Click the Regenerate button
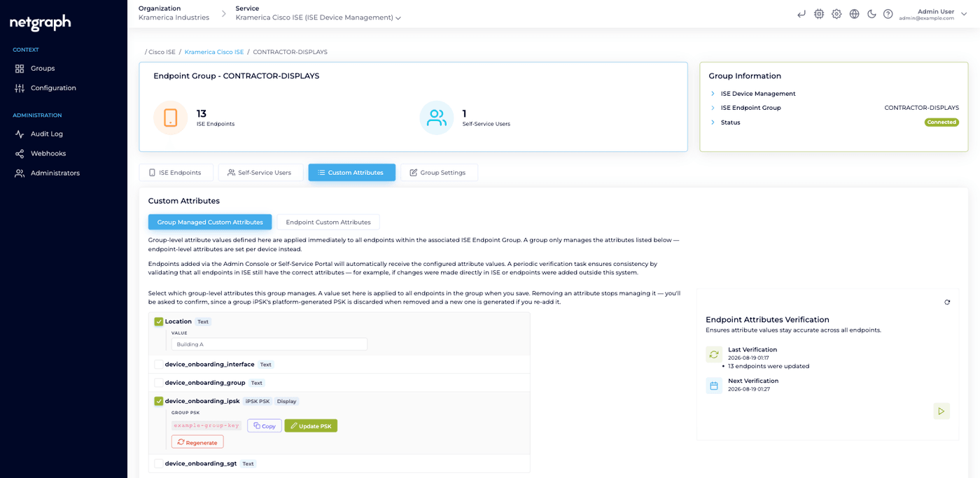 pos(197,442)
